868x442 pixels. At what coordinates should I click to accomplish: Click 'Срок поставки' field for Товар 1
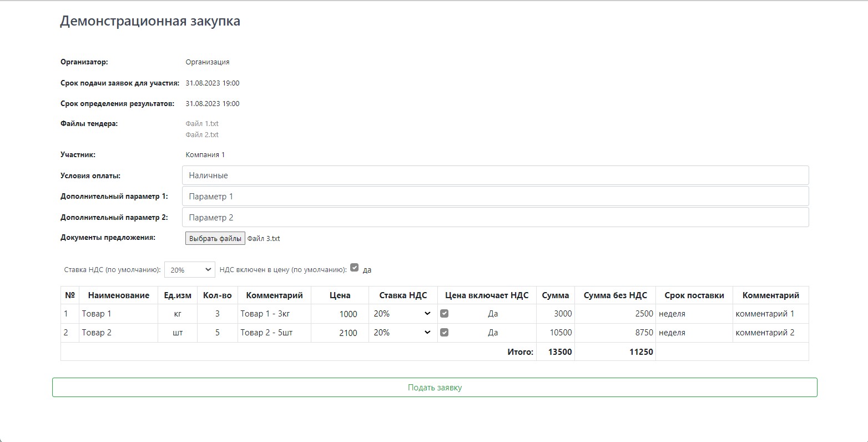click(x=694, y=314)
